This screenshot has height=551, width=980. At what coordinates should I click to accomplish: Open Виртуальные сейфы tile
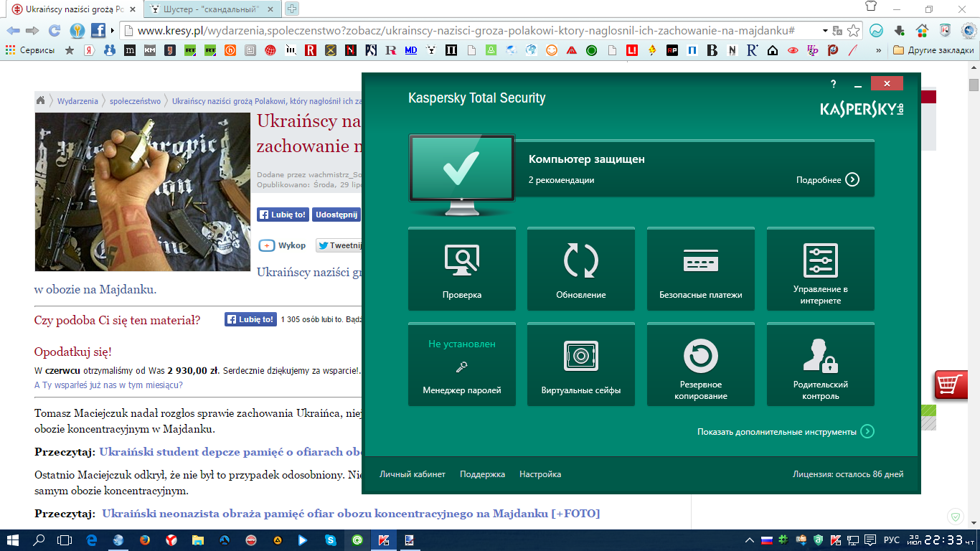click(580, 364)
